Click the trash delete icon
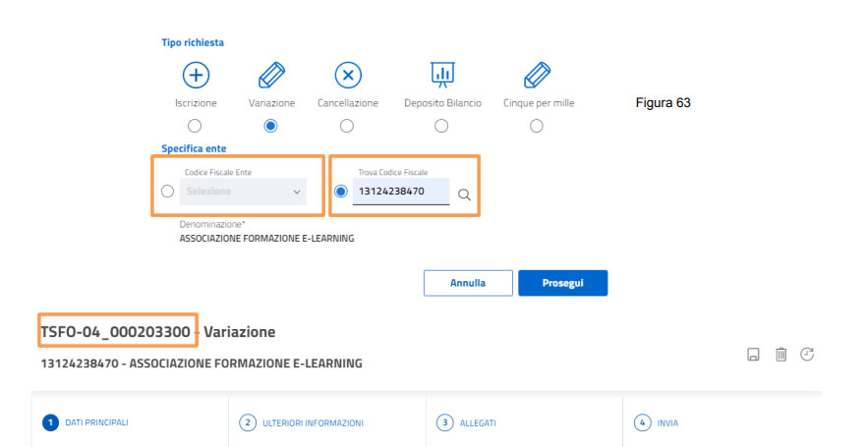The width and height of the screenshot is (868, 447). click(781, 354)
